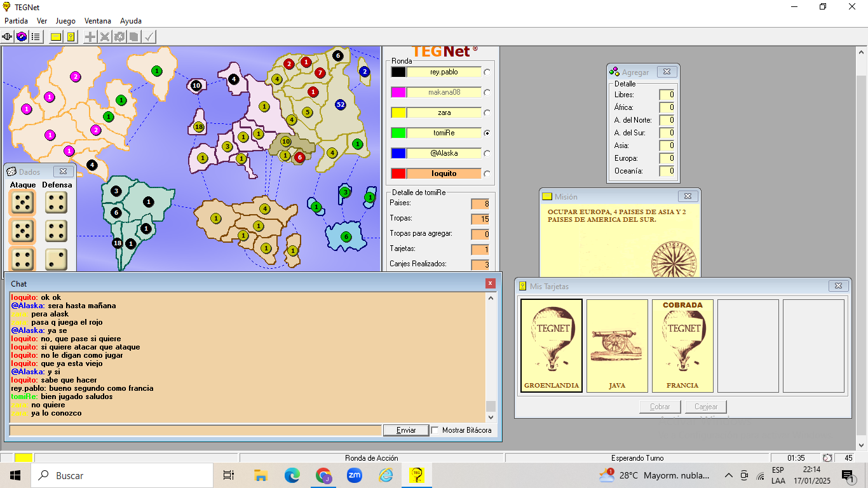Click the Canjear button

pyautogui.click(x=706, y=407)
